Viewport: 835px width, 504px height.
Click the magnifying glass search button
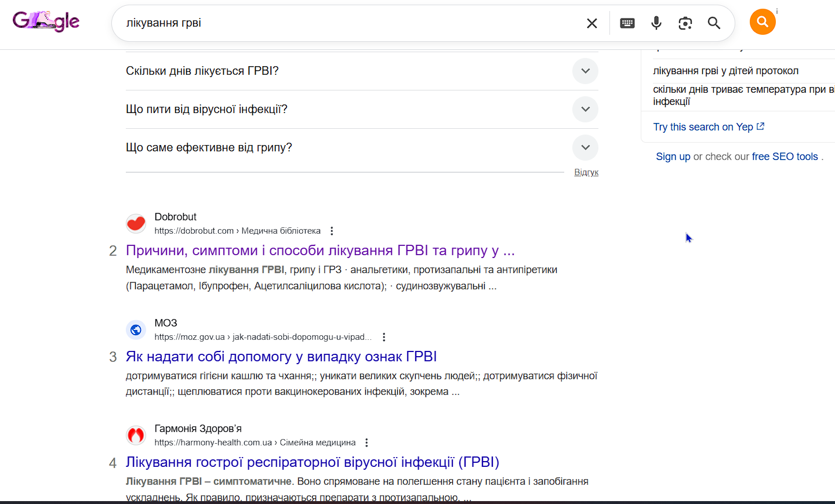pos(714,23)
